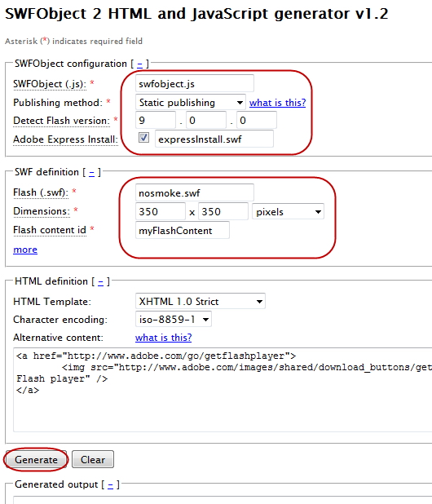
Task: Click the Flash minor version field
Action: pos(206,121)
